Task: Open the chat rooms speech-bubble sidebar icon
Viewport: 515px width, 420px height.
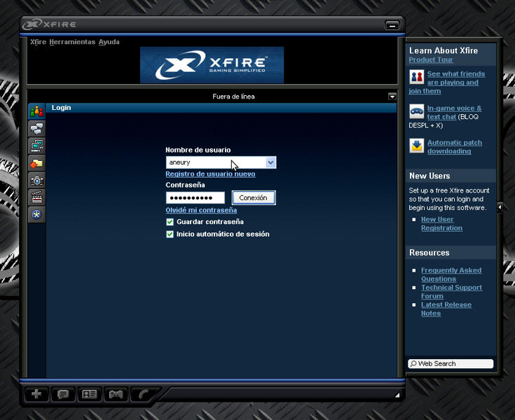Action: click(x=36, y=129)
